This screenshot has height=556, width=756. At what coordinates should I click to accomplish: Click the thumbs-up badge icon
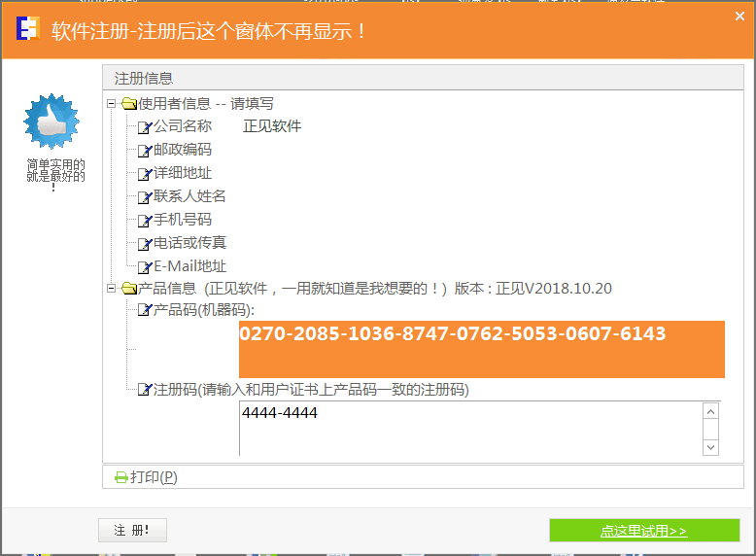click(51, 122)
